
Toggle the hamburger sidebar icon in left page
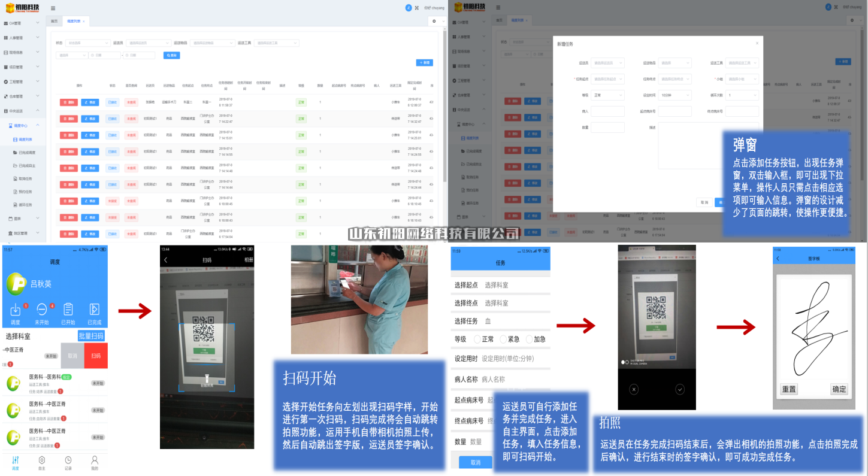53,8
